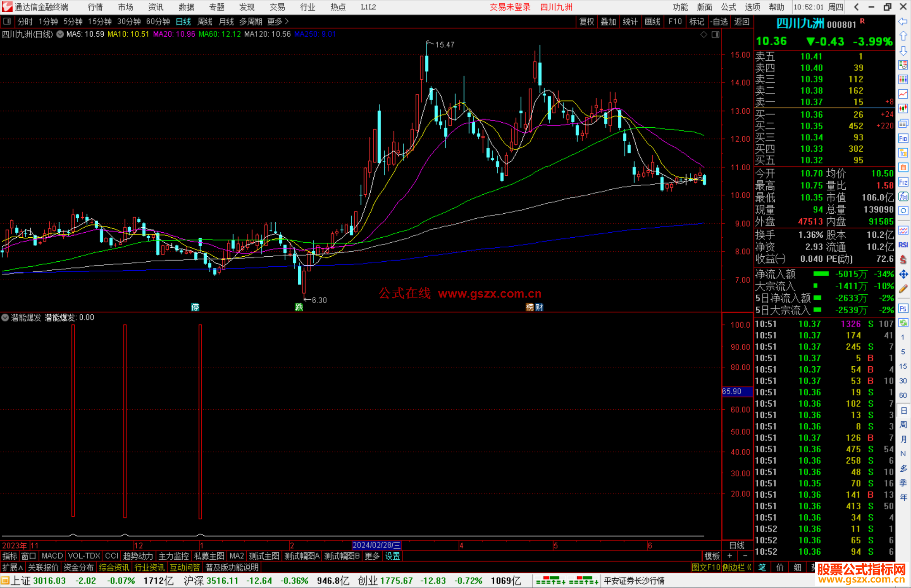The width and height of the screenshot is (911, 588).
Task: Click the RSI indicator sidebar icon
Action: [903, 245]
